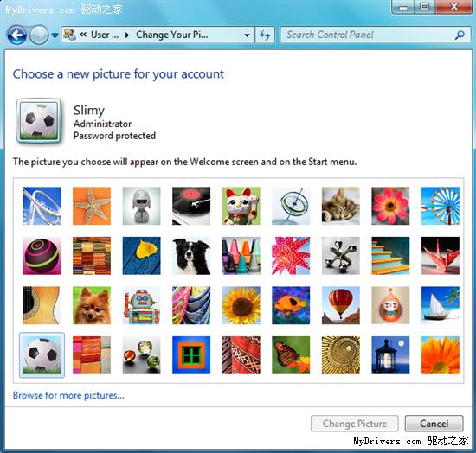476x453 pixels.
Task: Pick the striped ball picture
Action: [x=42, y=256]
